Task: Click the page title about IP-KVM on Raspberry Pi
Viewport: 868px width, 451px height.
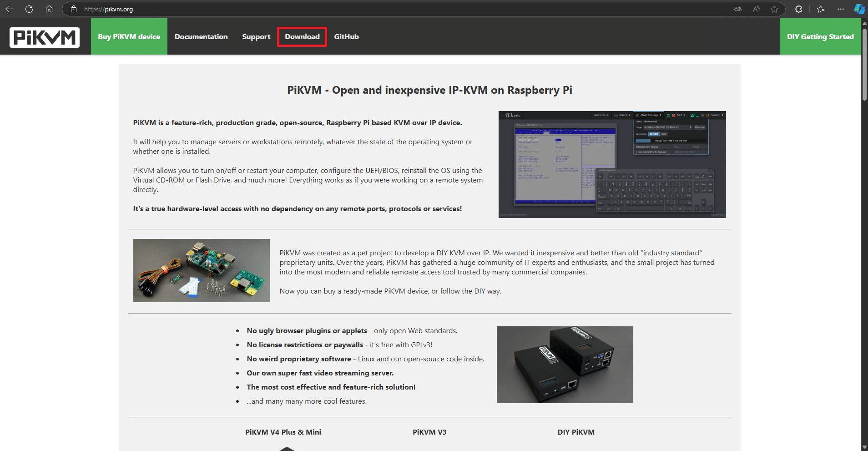Action: tap(429, 90)
